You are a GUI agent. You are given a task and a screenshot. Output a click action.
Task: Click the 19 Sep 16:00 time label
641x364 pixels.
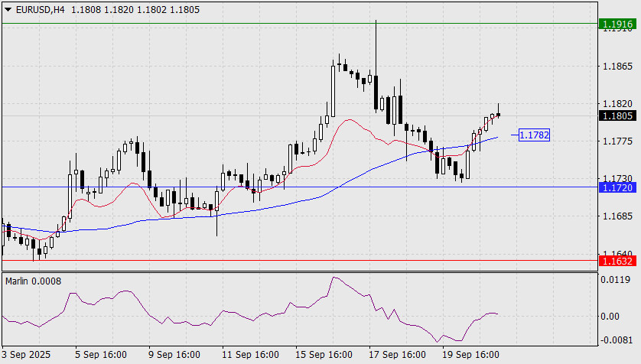(473, 355)
